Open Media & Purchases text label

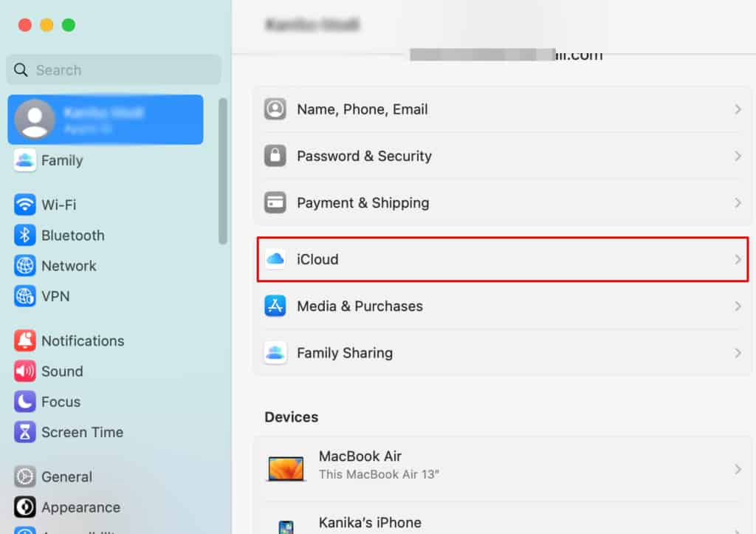coord(360,307)
